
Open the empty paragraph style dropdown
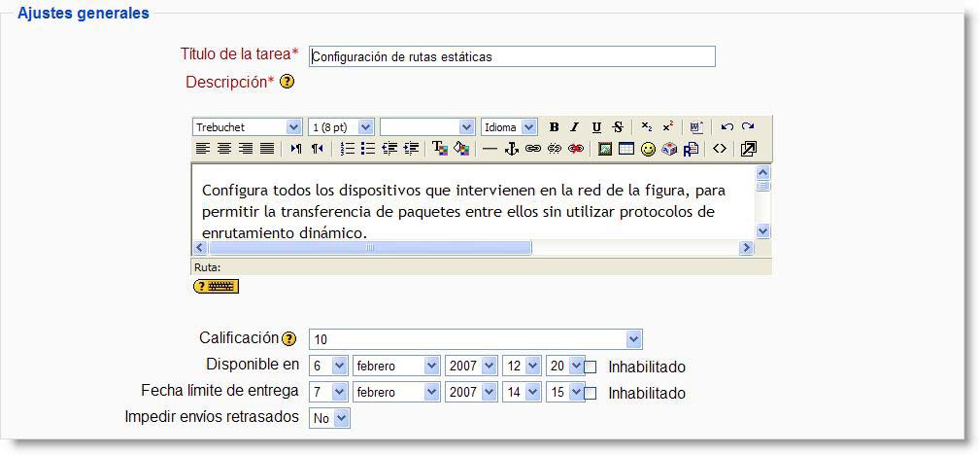coord(427,127)
